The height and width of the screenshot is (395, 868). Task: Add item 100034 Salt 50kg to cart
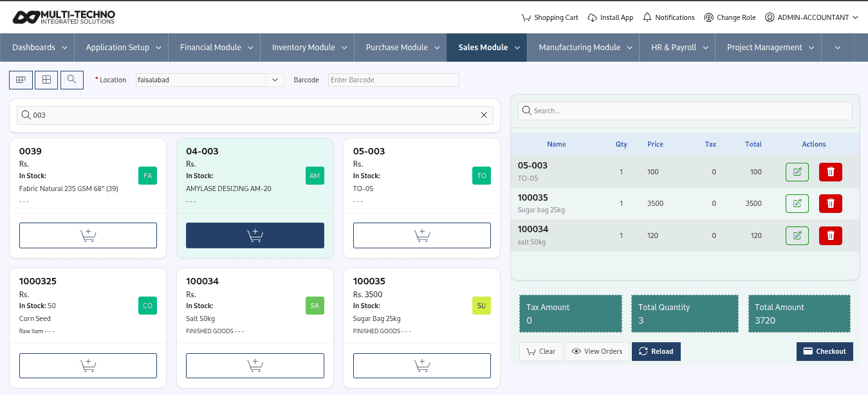[255, 365]
